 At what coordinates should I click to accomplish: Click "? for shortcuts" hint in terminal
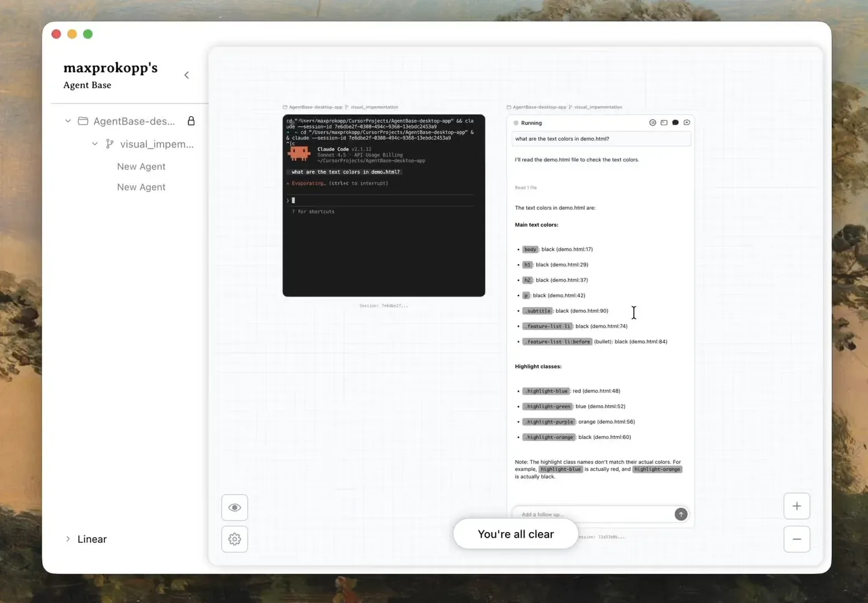(313, 212)
